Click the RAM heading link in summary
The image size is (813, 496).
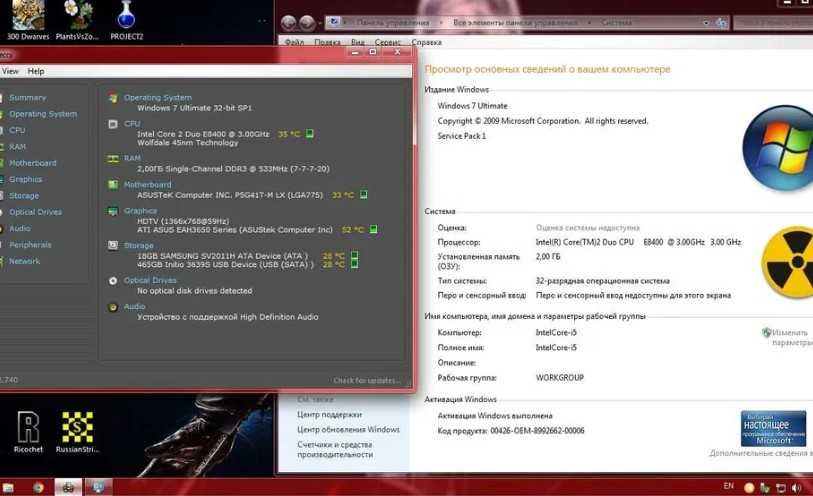(132, 158)
